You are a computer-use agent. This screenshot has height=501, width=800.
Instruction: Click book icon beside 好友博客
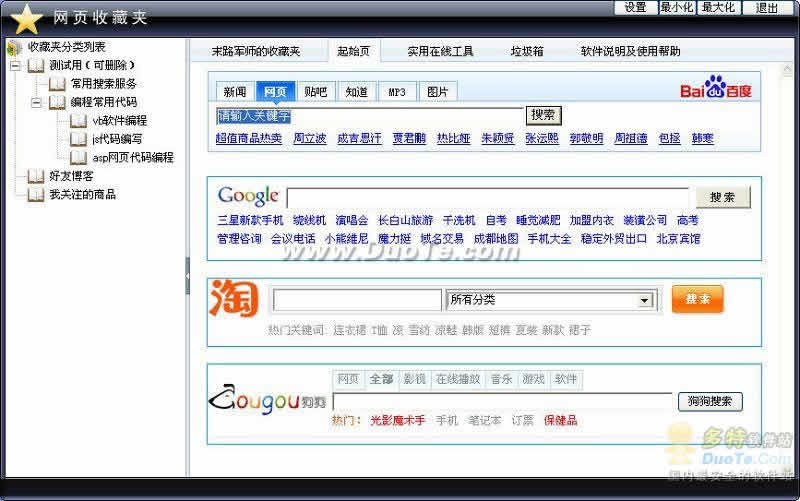(36, 176)
